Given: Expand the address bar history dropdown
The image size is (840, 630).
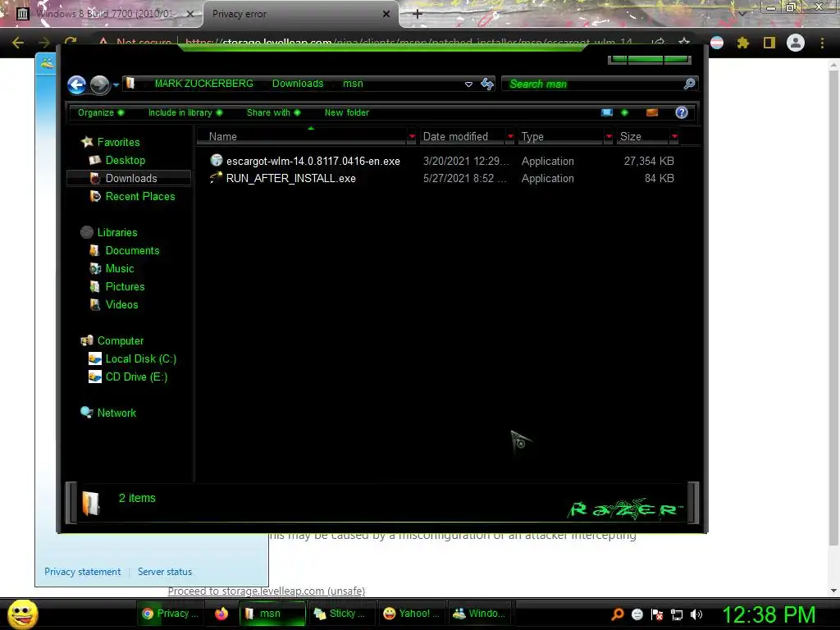Looking at the screenshot, I should pyautogui.click(x=468, y=84).
